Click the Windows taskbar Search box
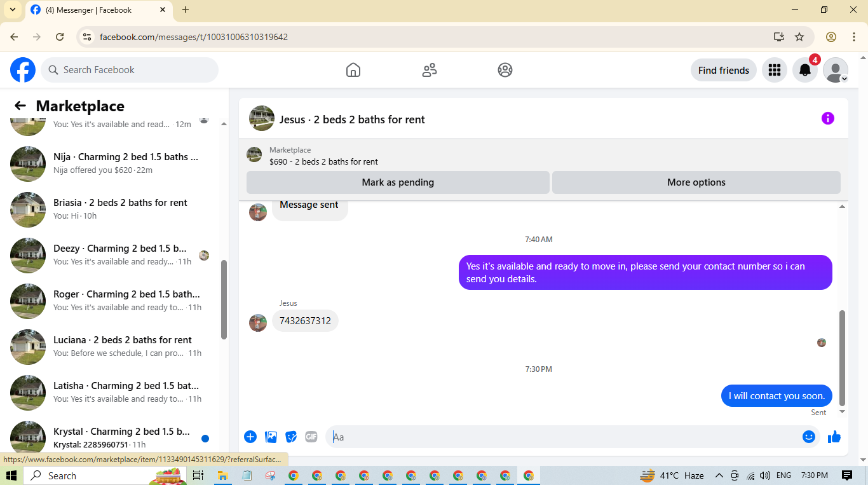The height and width of the screenshot is (485, 868). pyautogui.click(x=105, y=475)
